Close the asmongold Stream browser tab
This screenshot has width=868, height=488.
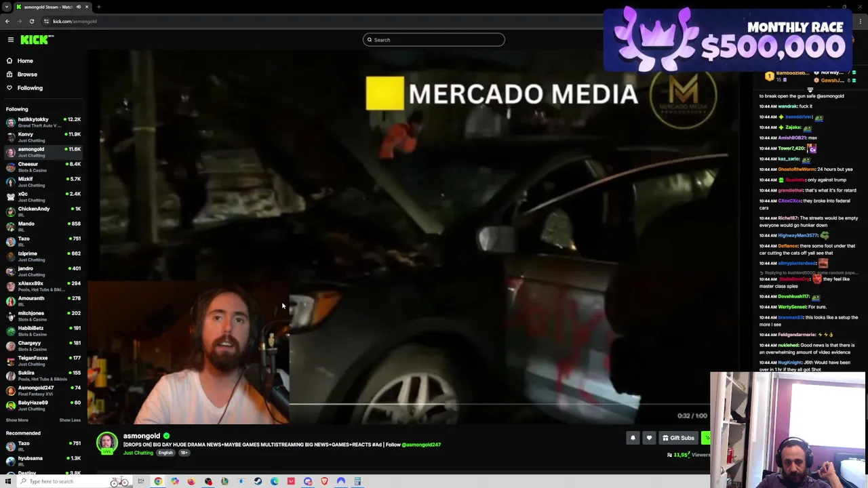(x=87, y=7)
